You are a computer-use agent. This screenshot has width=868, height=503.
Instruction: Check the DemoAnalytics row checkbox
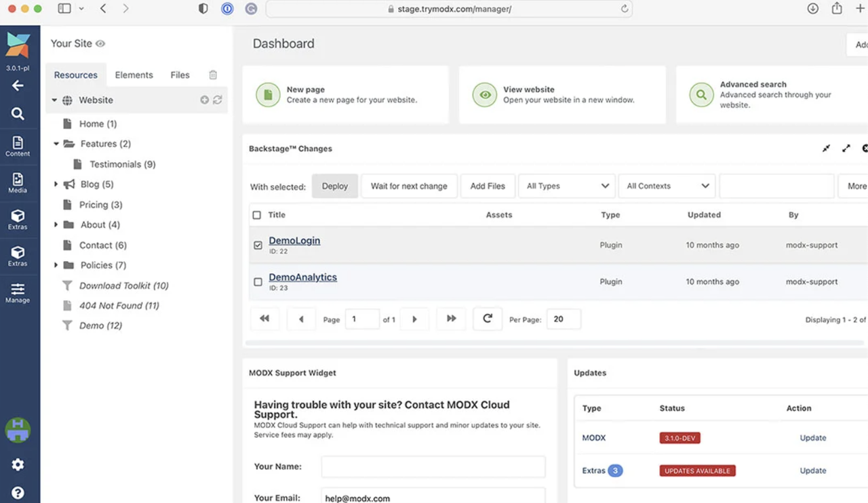pos(258,282)
